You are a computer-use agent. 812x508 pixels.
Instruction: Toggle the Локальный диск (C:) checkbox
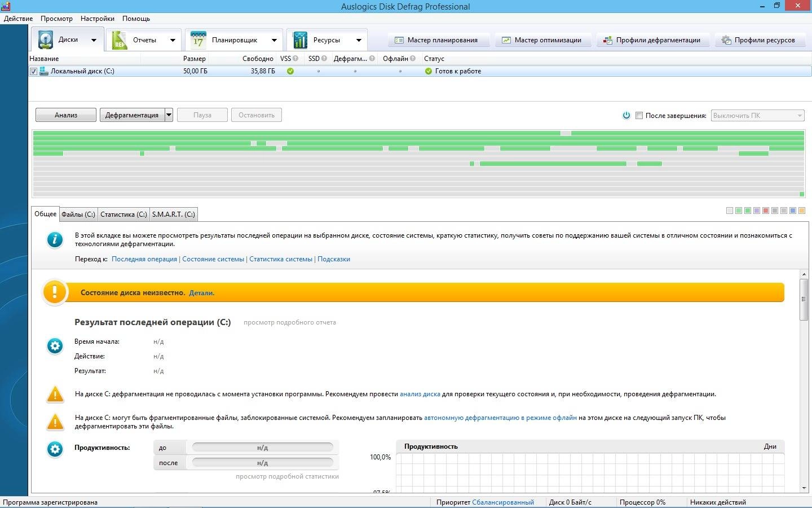tap(33, 71)
